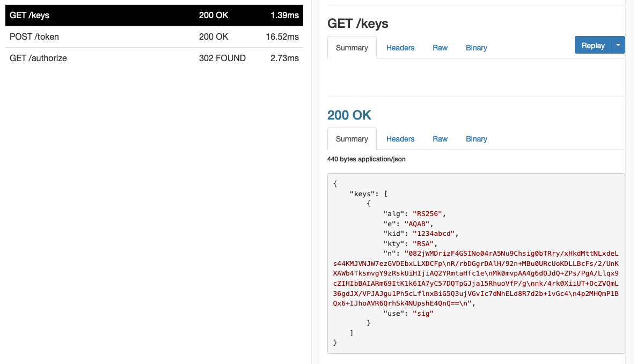The width and height of the screenshot is (637, 364).
Task: Click the 2.73ms duration value
Action: pos(284,58)
